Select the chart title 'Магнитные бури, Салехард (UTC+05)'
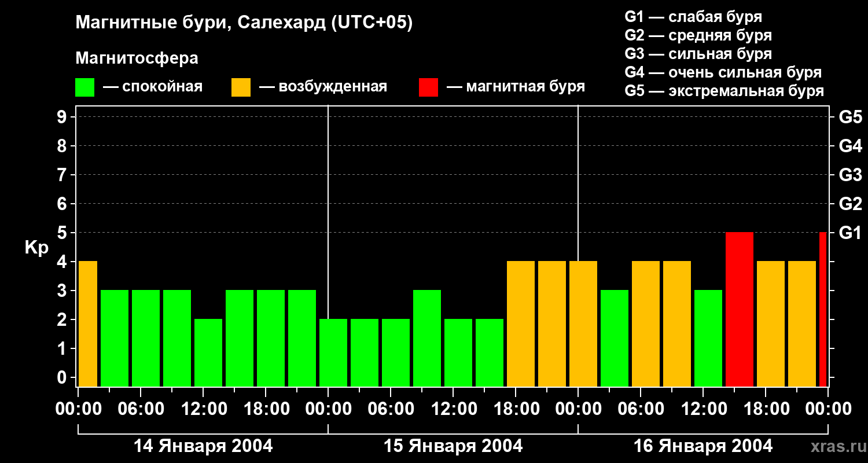 point(244,24)
